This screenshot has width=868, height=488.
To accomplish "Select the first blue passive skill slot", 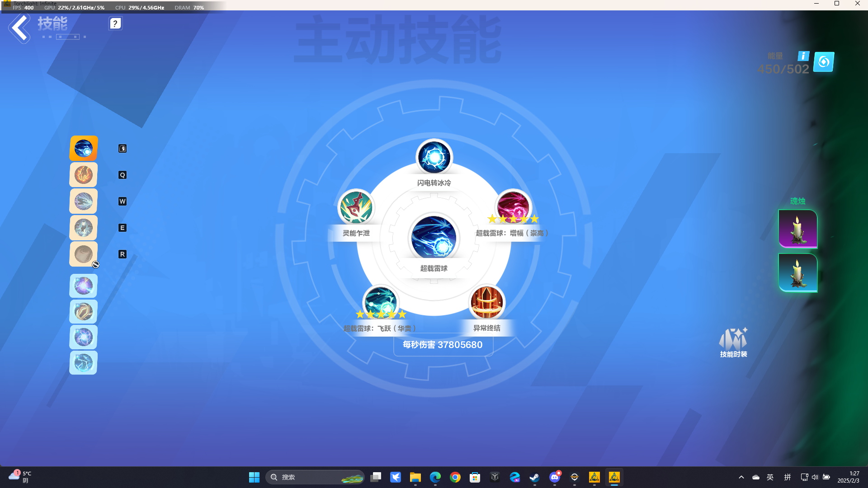I will [83, 286].
